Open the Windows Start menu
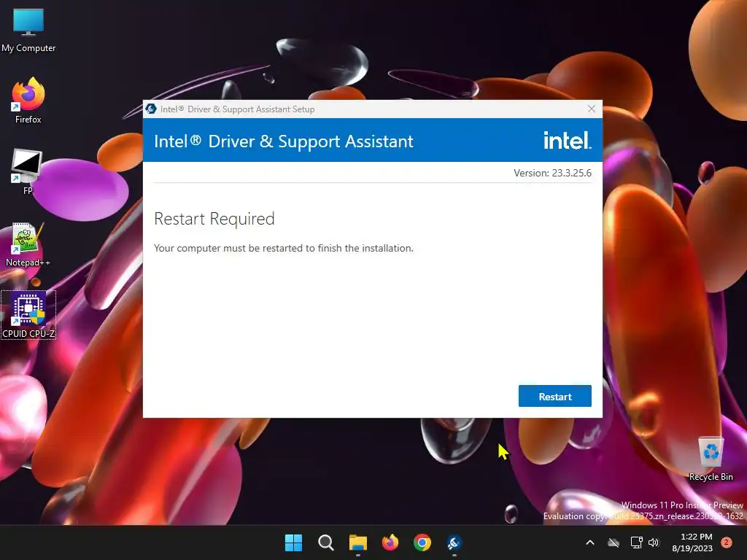747x560 pixels. tap(293, 542)
